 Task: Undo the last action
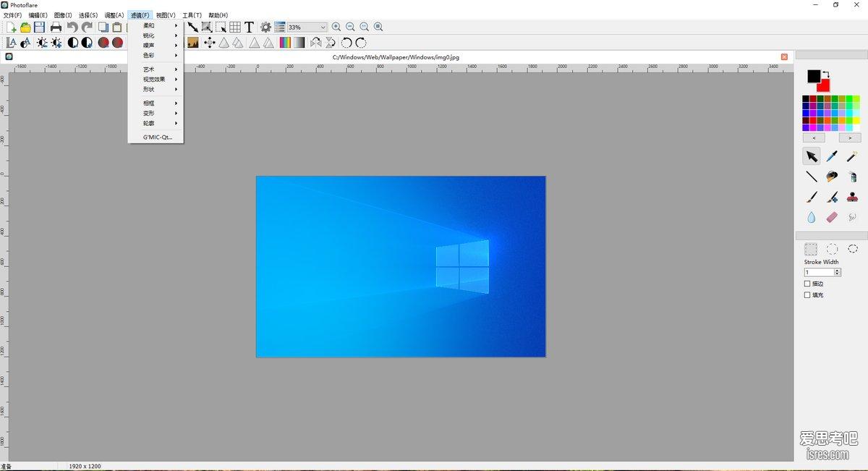[72, 27]
